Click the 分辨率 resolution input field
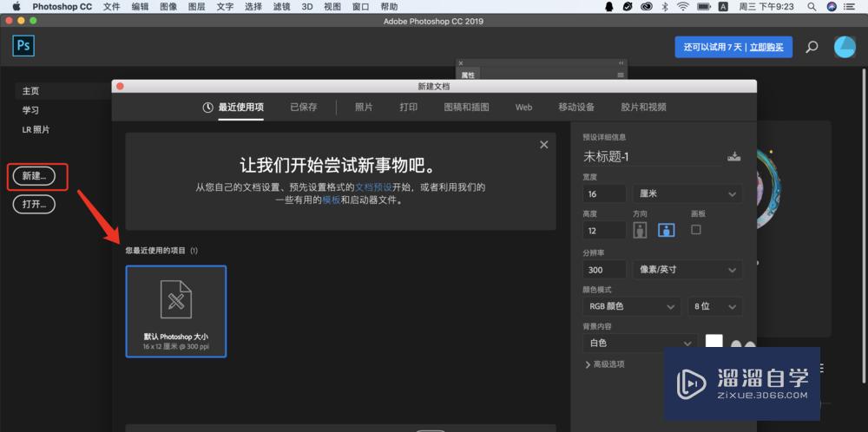Image resolution: width=868 pixels, height=432 pixels. coord(604,270)
